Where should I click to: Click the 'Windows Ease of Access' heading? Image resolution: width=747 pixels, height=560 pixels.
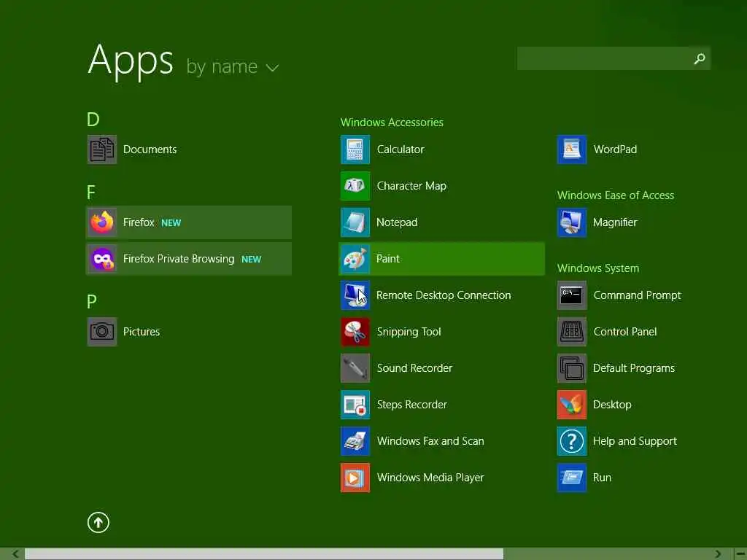coord(616,195)
